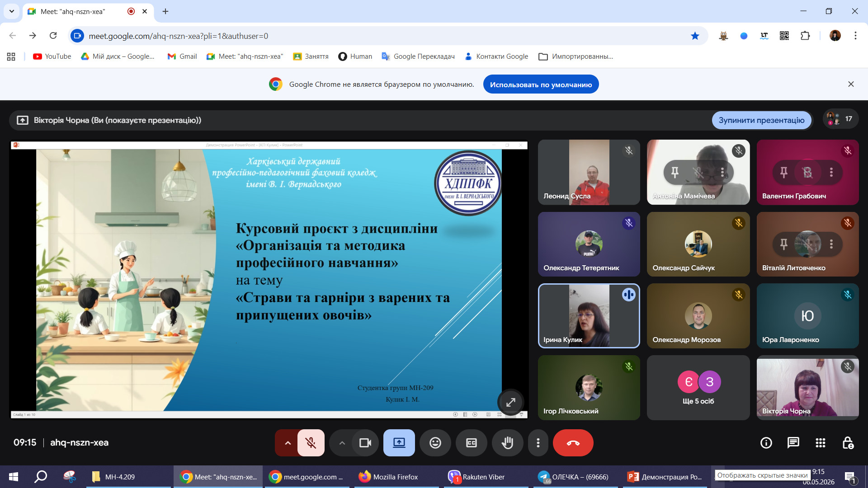Open a new browser tab

coord(165,11)
